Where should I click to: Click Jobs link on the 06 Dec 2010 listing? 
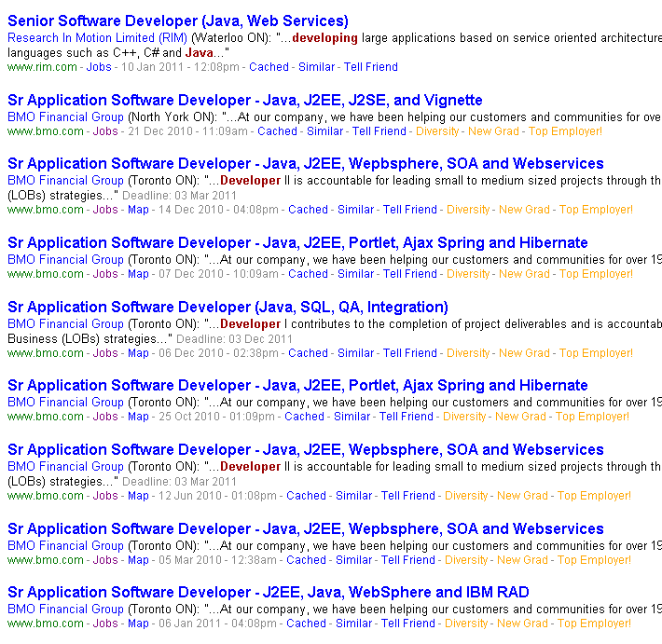click(105, 353)
